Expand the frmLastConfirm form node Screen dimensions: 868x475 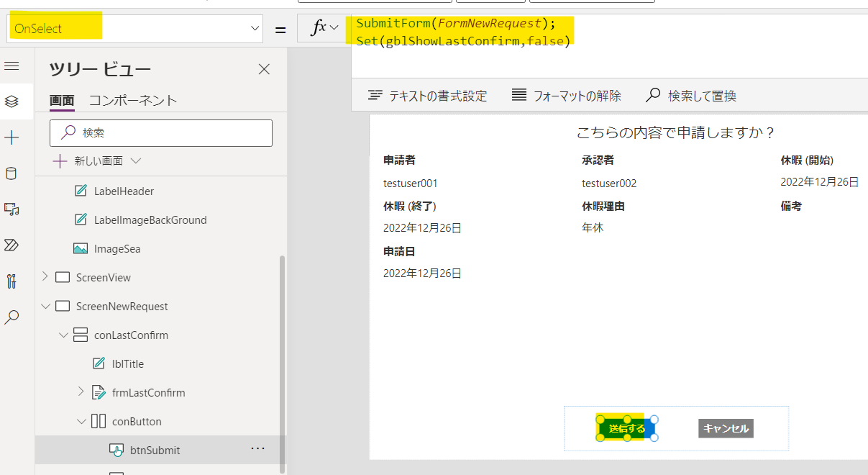pyautogui.click(x=81, y=392)
